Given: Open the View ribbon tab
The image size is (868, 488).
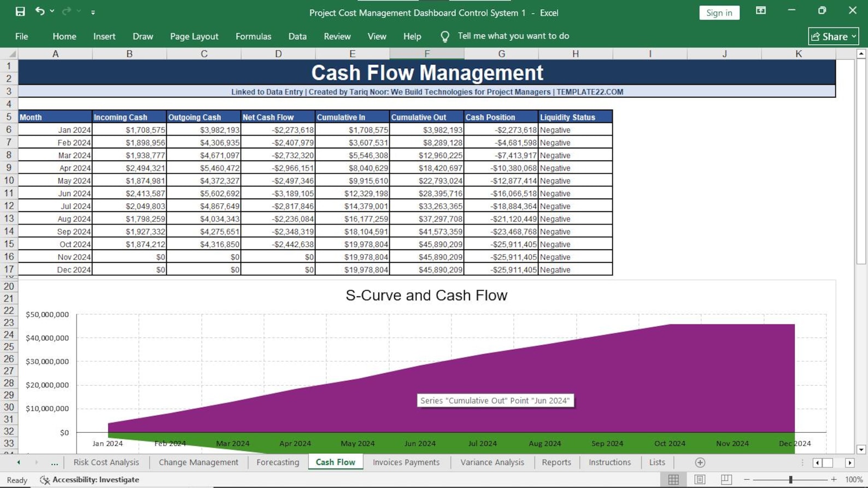Looking at the screenshot, I should [x=377, y=37].
